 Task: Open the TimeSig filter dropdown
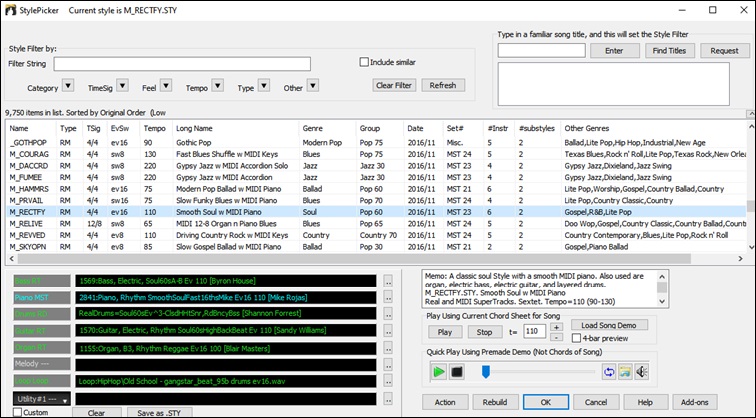coord(122,86)
